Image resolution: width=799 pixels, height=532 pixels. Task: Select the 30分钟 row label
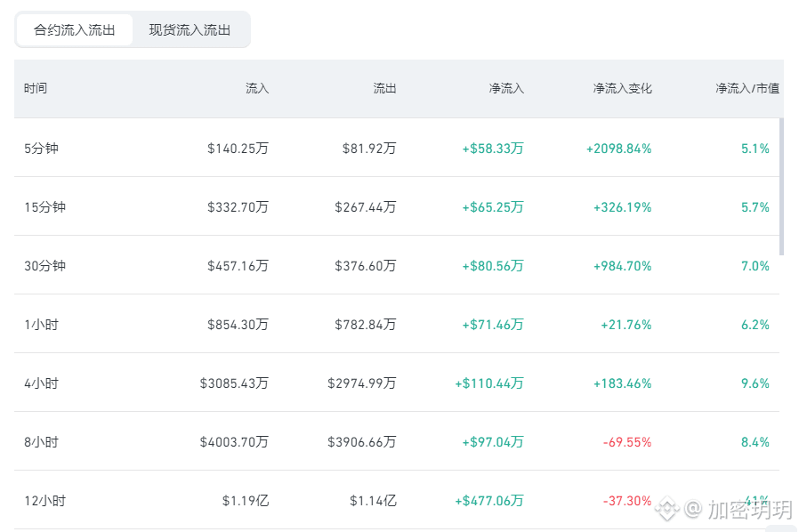pyautogui.click(x=44, y=265)
